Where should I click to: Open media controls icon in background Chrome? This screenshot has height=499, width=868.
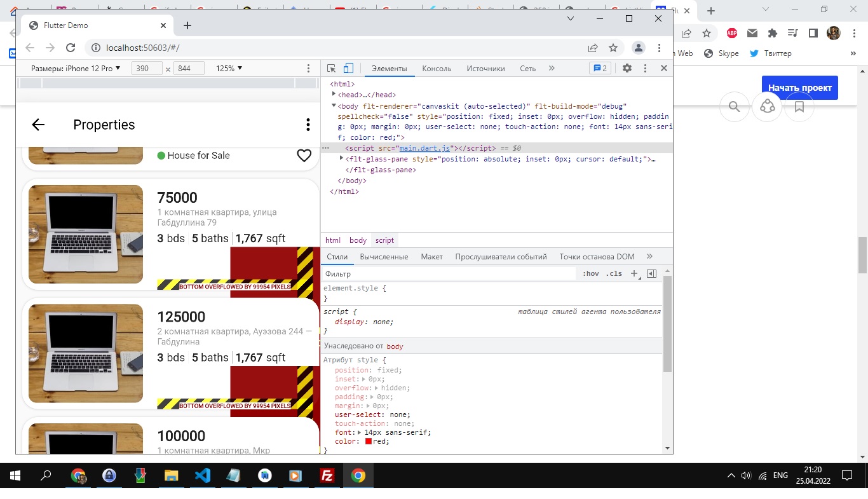point(792,33)
